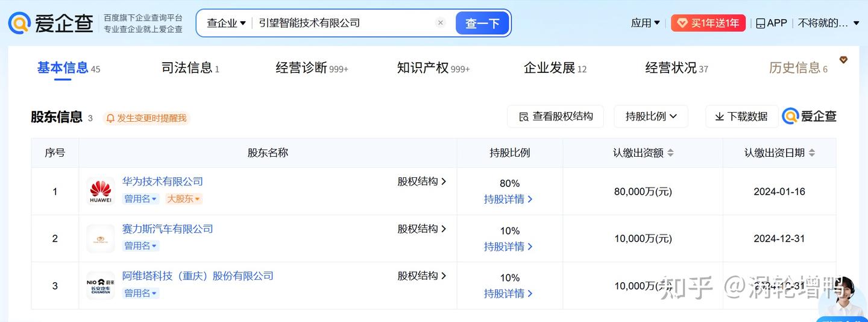
Task: Click the 查一下 search button
Action: [482, 23]
